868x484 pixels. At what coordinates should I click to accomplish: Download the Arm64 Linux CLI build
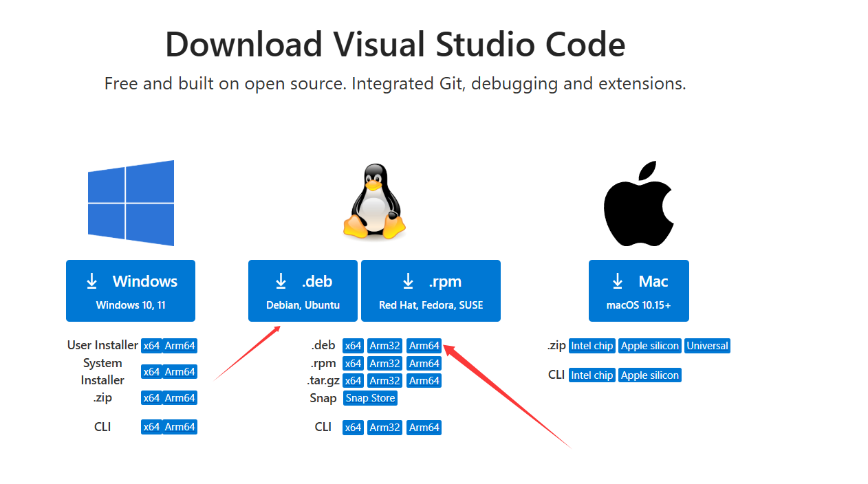[424, 427]
